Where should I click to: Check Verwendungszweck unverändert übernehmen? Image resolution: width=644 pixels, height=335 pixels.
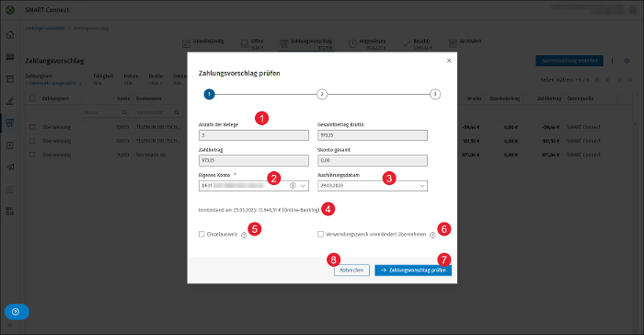[x=320, y=235]
